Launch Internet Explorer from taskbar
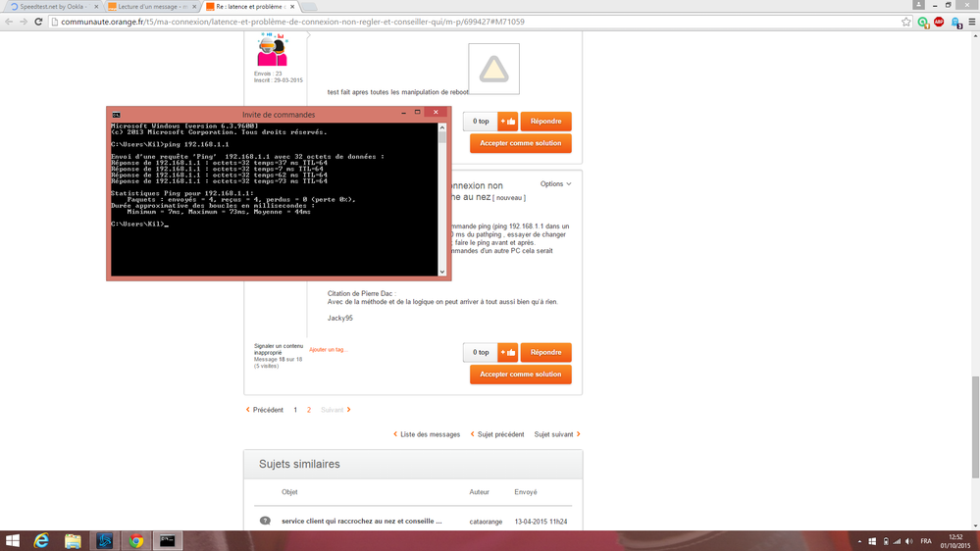The image size is (980, 551). point(41,541)
